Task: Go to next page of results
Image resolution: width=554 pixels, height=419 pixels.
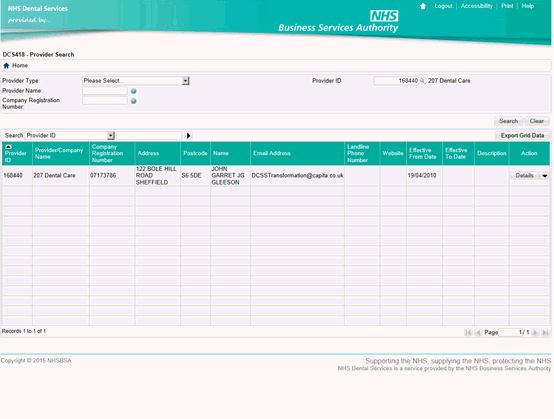Action: pyautogui.click(x=535, y=332)
